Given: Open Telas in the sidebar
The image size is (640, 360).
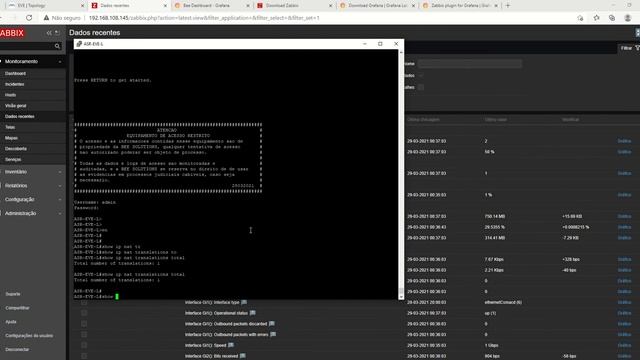Looking at the screenshot, I should pyautogui.click(x=10, y=127).
